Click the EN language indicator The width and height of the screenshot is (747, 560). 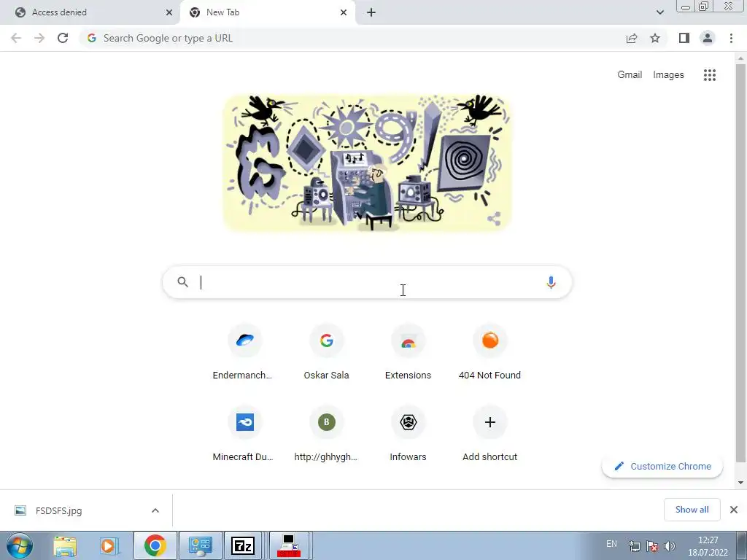click(x=611, y=544)
